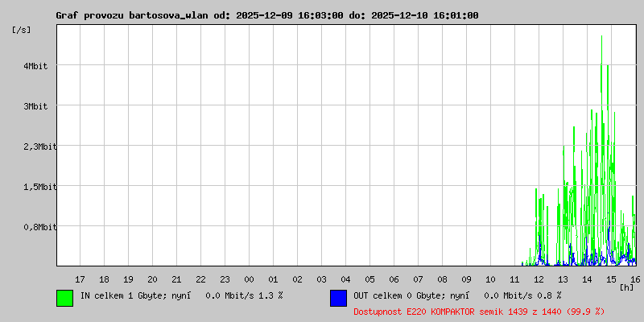Click hour label 14 on x-axis
The width and height of the screenshot is (644, 322).
click(588, 279)
